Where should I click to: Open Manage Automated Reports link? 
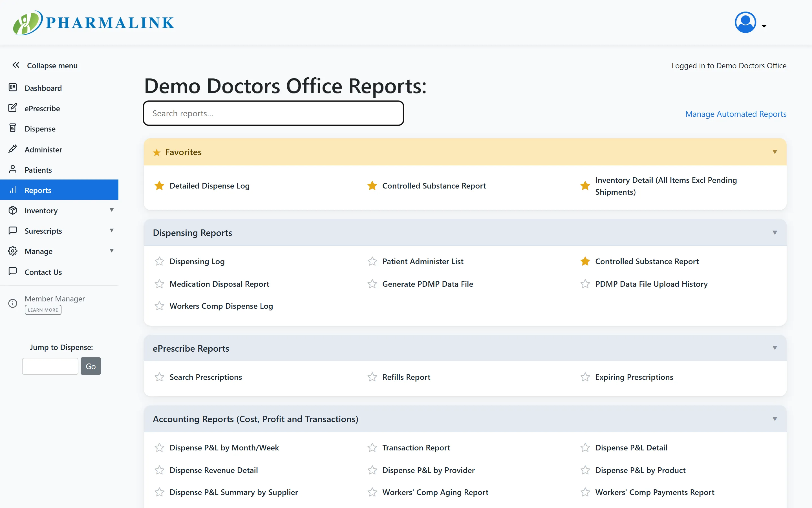pos(736,114)
